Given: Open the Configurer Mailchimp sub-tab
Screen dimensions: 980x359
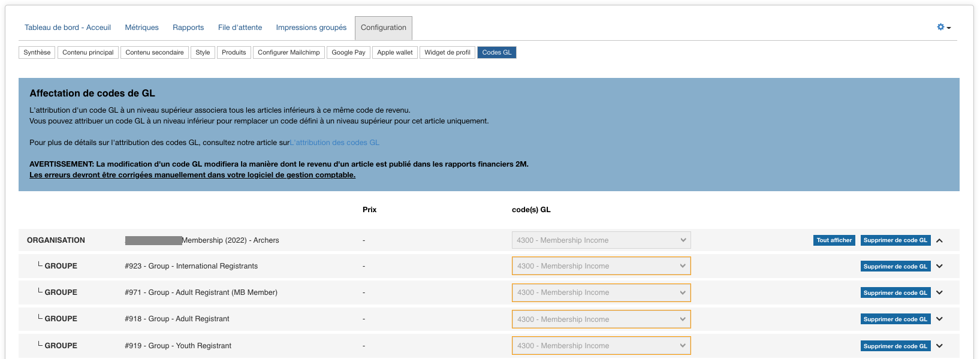Looking at the screenshot, I should point(288,53).
